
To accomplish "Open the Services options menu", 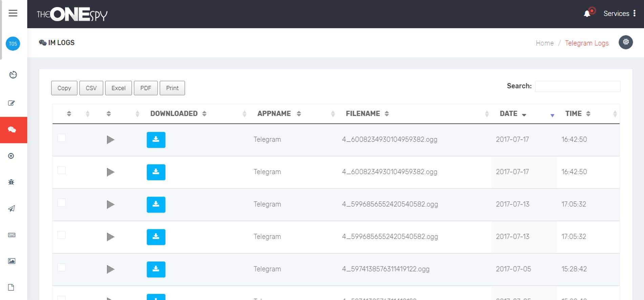I will pyautogui.click(x=634, y=14).
